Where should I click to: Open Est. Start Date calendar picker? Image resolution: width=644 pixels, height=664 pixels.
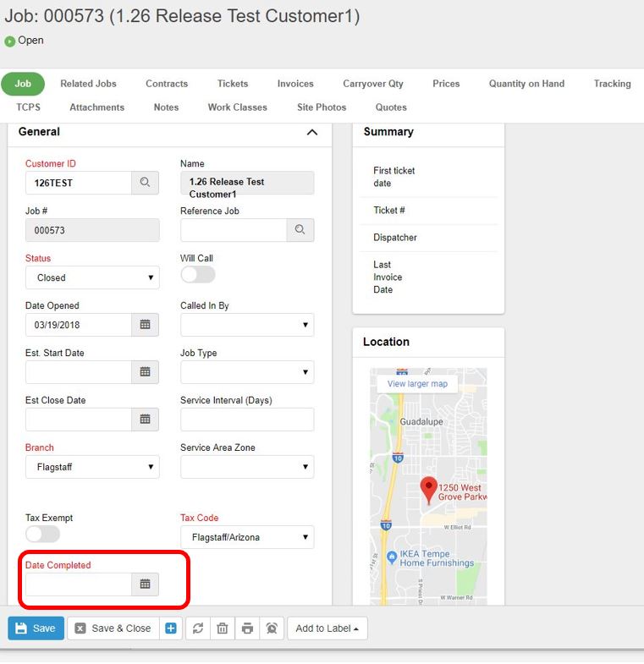click(145, 372)
